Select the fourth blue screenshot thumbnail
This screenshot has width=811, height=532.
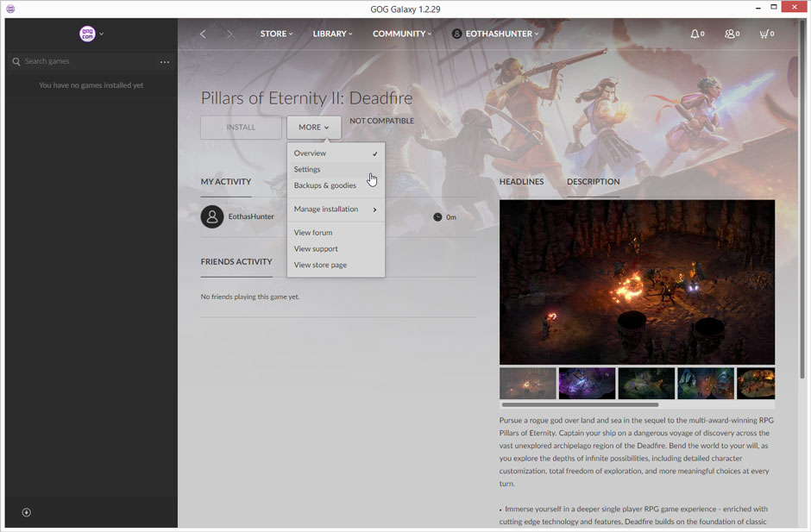[x=706, y=383]
